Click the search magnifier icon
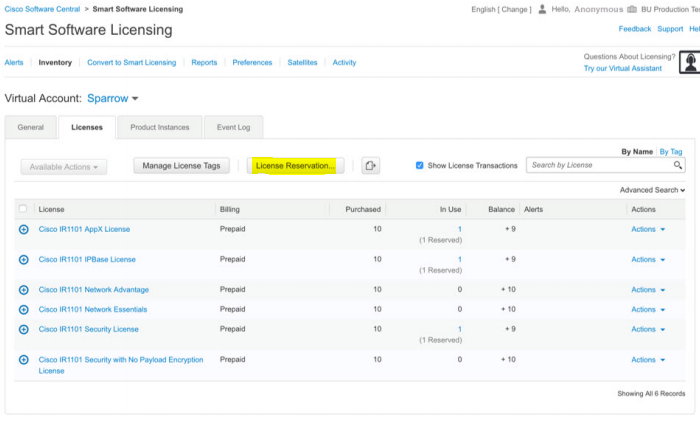Image resolution: width=700 pixels, height=424 pixels. pos(678,165)
